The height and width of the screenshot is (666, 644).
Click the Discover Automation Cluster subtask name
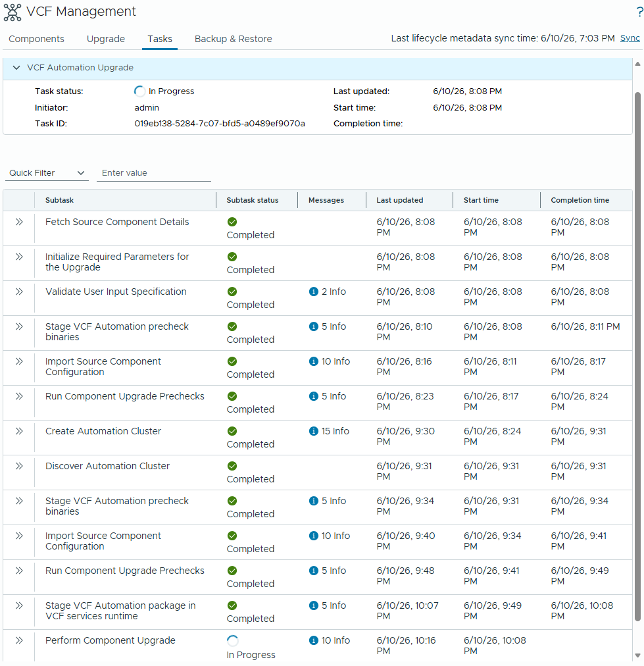pos(107,466)
